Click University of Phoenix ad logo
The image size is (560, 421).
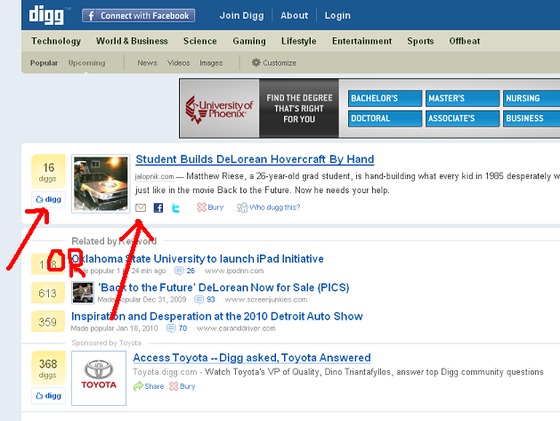219,109
